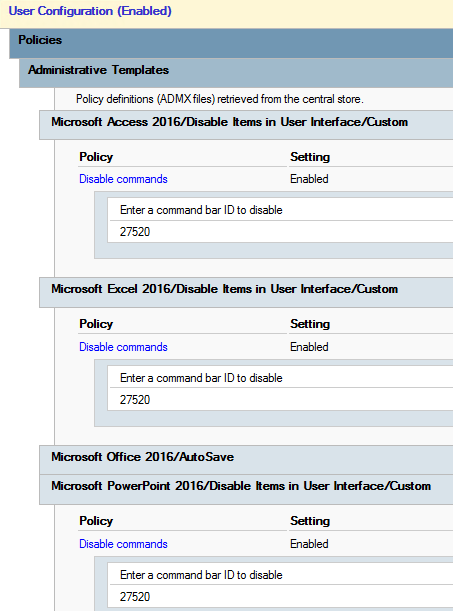Click the Policy column header under Excel 2016
Screen dimensions: 453x611
click(x=96, y=324)
